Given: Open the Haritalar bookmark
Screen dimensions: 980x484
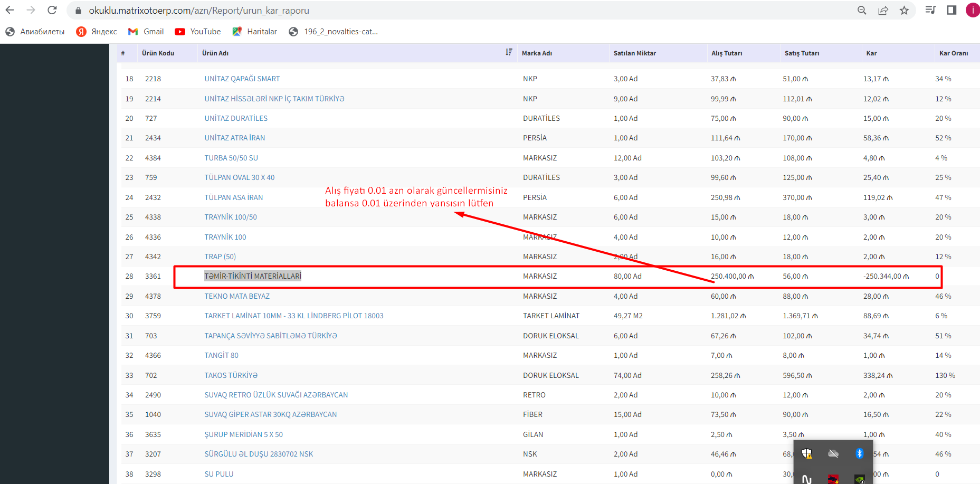Looking at the screenshot, I should [254, 32].
